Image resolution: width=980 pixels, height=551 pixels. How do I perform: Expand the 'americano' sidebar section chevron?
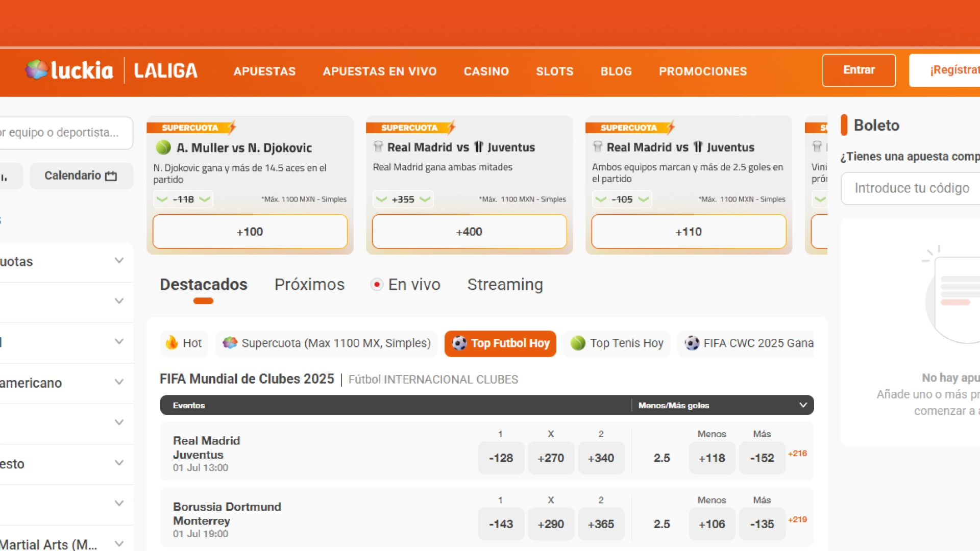[x=119, y=382]
